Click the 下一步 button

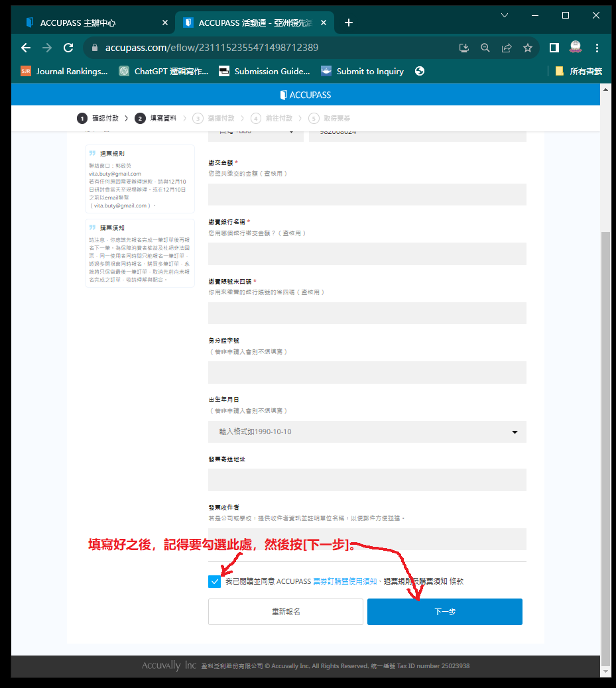[x=444, y=612]
